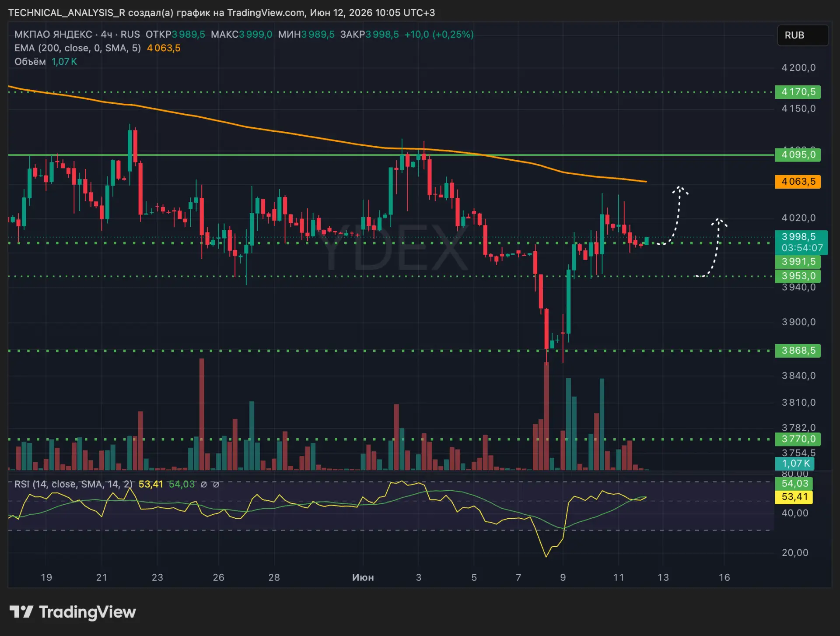Open the RUB currency selector

pyautogui.click(x=802, y=35)
